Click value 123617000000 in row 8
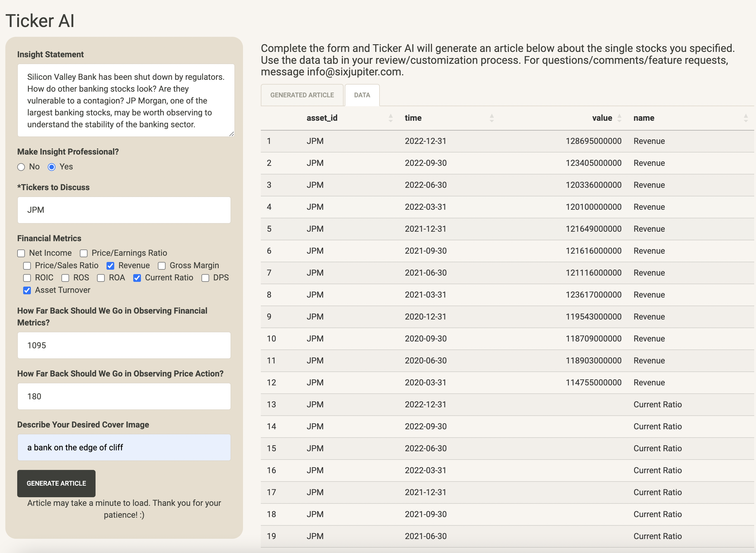The image size is (756, 553). [594, 295]
